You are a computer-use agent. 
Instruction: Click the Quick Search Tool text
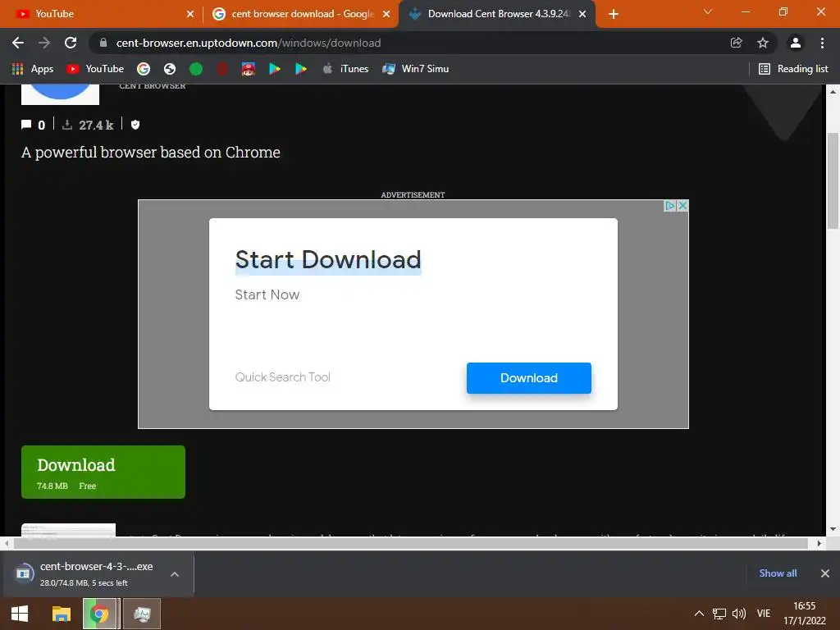pyautogui.click(x=282, y=377)
